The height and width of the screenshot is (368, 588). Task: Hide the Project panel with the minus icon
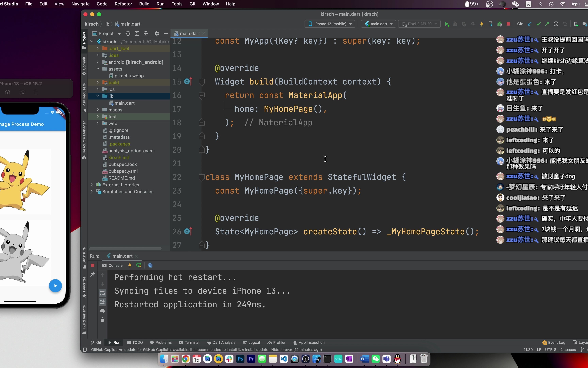pyautogui.click(x=166, y=33)
